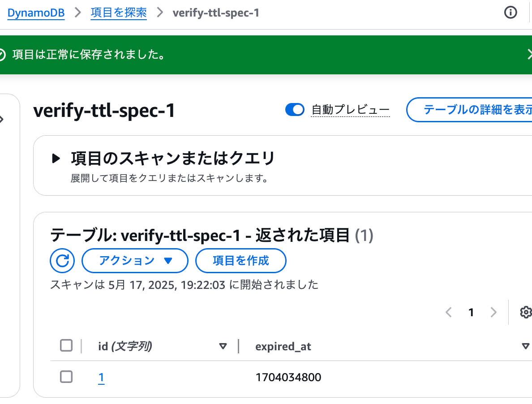
Task: Click the refresh scan results icon
Action: 62,261
